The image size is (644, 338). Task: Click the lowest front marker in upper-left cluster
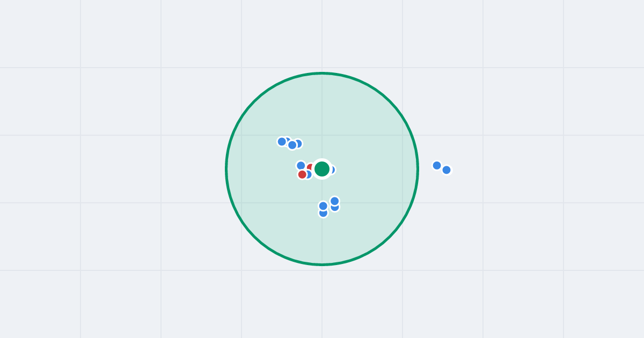(x=292, y=145)
